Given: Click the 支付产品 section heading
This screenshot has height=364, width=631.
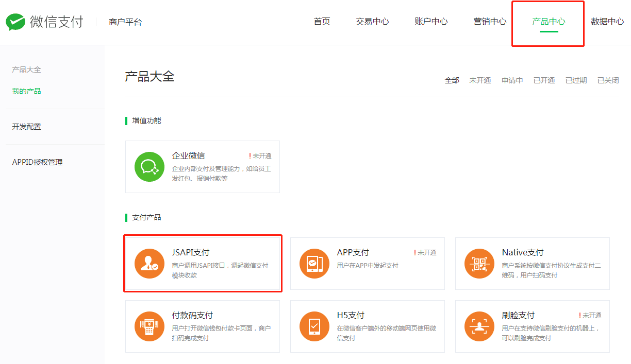Looking at the screenshot, I should pos(146,217).
